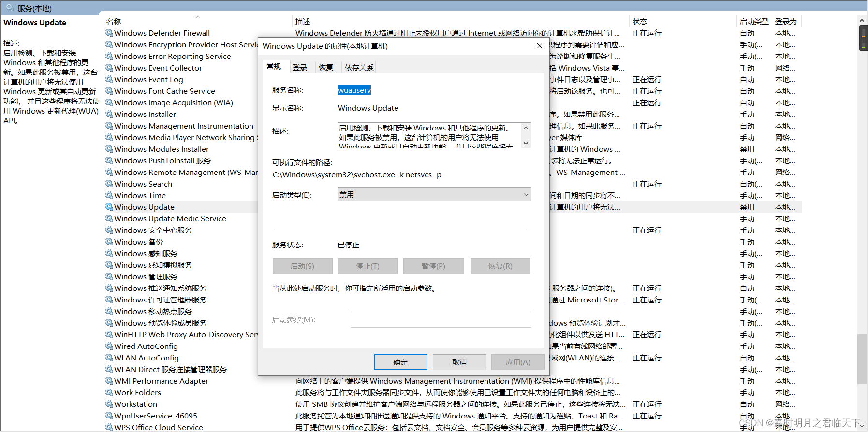Click the 确定 button
868x432 pixels.
400,362
